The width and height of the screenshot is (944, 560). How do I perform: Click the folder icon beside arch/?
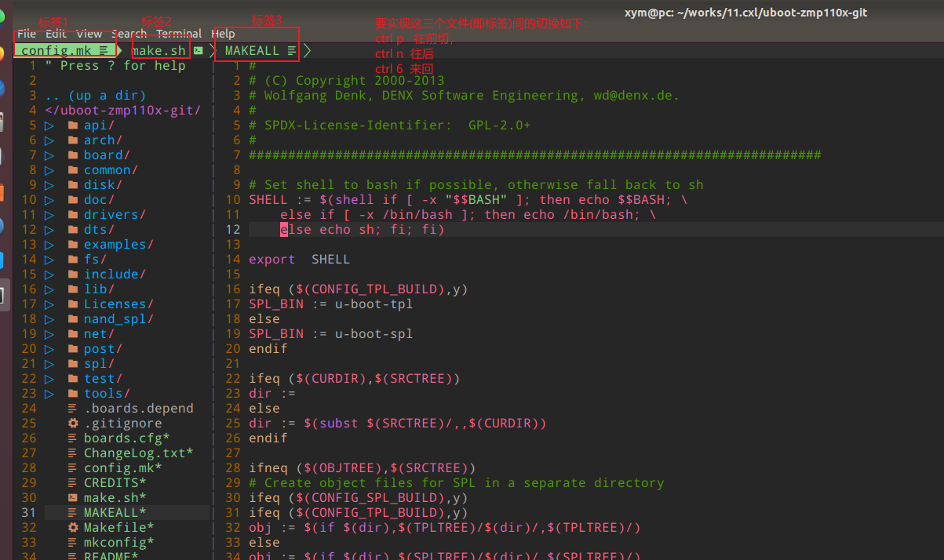click(x=72, y=140)
